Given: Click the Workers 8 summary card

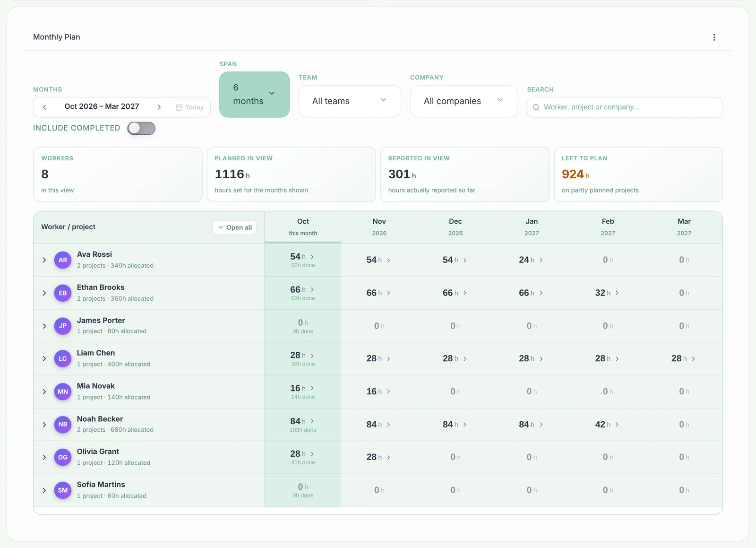Looking at the screenshot, I should (118, 174).
